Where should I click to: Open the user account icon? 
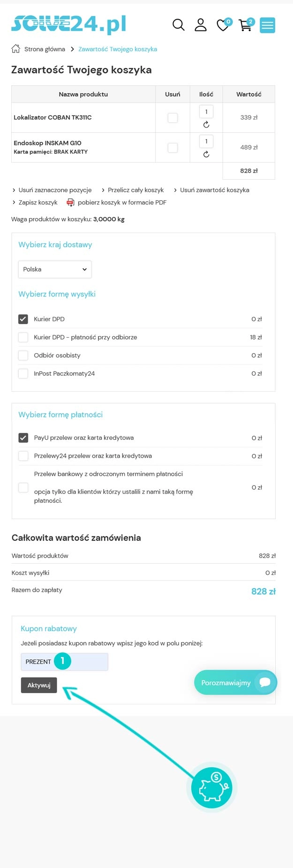click(x=201, y=25)
